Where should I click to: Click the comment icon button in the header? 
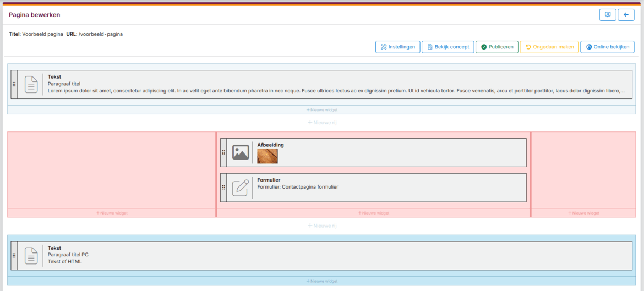(607, 15)
